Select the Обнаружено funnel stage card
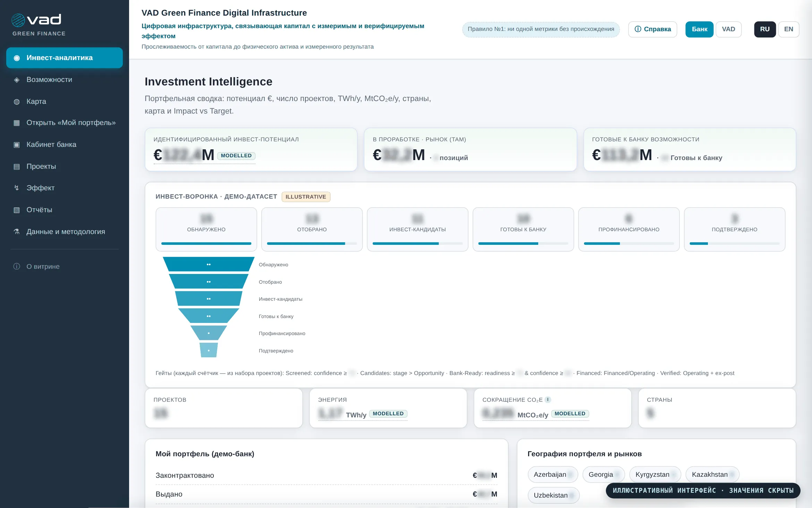 tap(206, 229)
